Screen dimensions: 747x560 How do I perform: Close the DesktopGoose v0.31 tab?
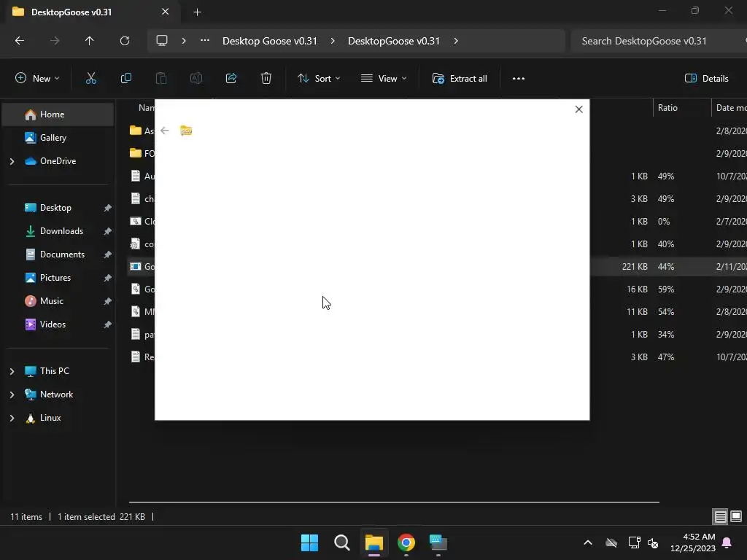click(166, 12)
